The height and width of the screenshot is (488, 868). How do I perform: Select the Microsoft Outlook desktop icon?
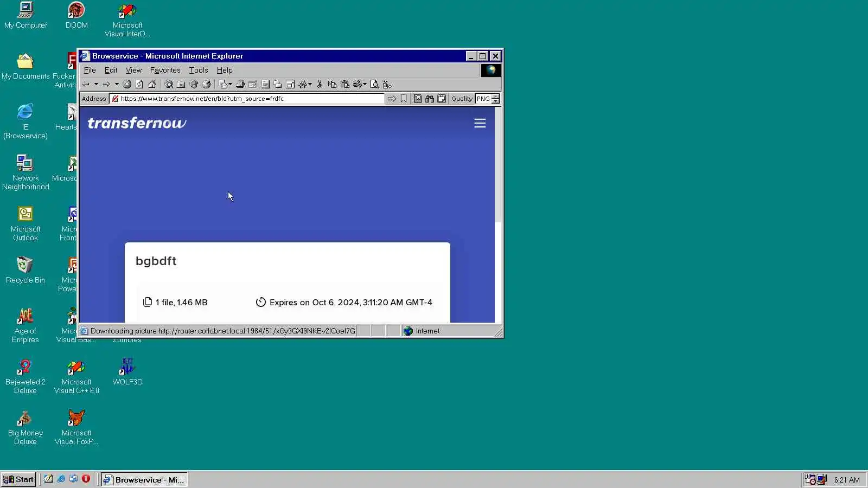[x=25, y=223]
